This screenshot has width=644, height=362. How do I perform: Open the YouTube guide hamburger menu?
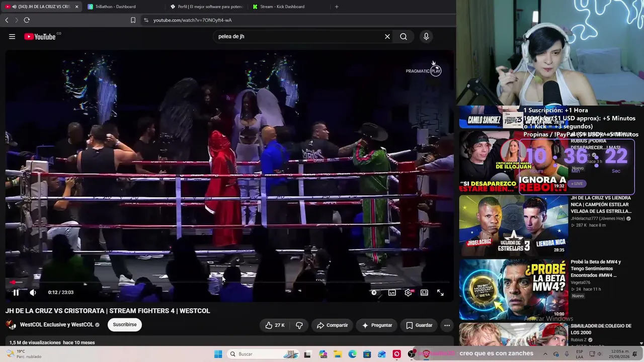click(x=12, y=36)
